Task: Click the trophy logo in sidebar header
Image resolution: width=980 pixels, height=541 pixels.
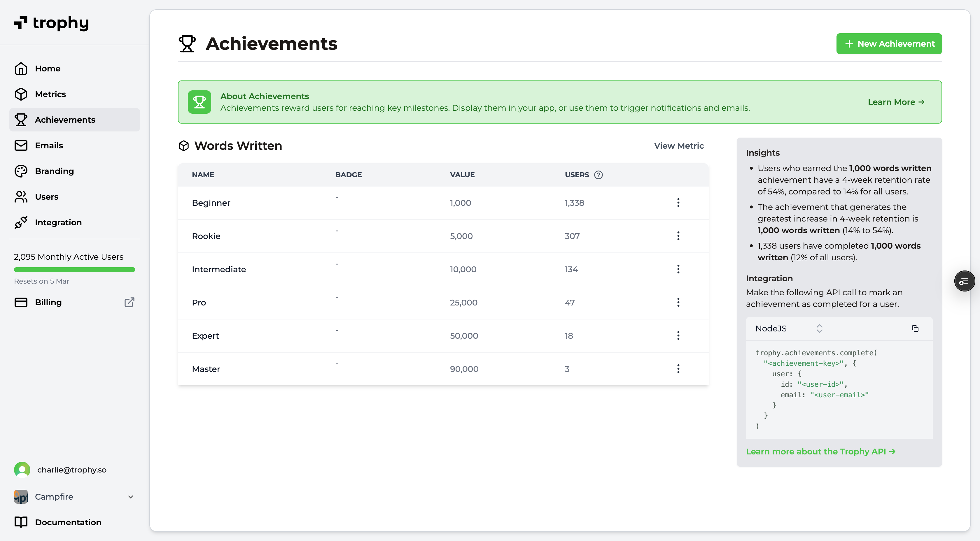Action: coord(51,23)
